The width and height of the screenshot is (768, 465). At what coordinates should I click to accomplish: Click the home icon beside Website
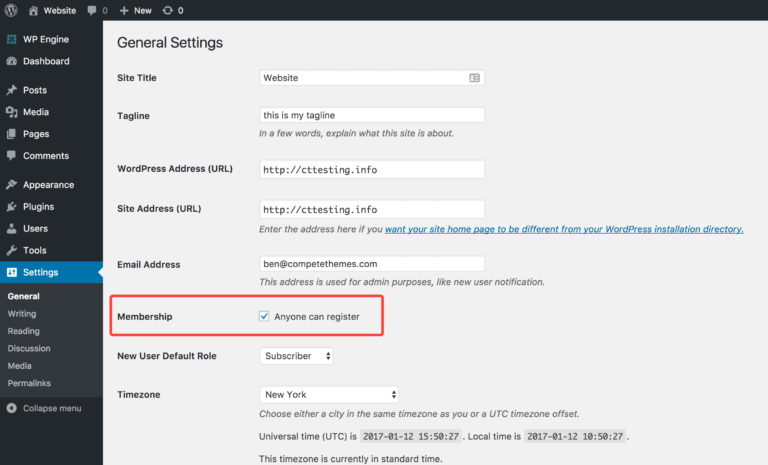(x=34, y=10)
